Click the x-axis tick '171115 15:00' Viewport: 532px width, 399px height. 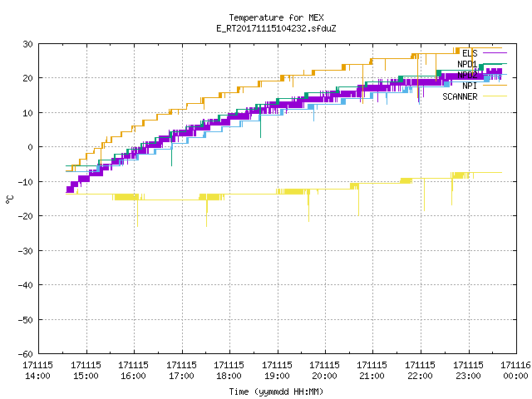coord(86,371)
